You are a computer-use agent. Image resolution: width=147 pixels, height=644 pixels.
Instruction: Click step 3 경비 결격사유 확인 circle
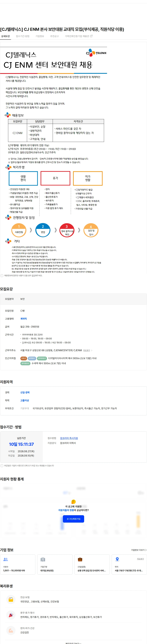[67, 230]
